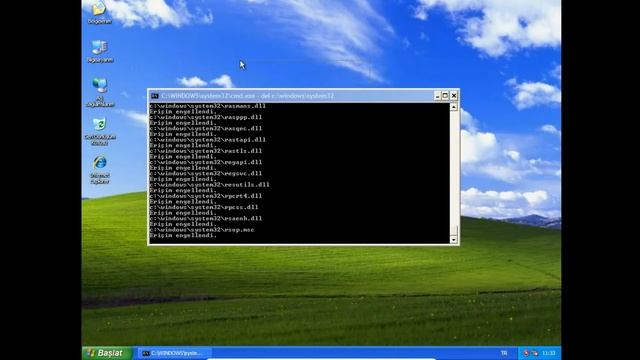Open the cmd window system menu icon

coord(155,96)
